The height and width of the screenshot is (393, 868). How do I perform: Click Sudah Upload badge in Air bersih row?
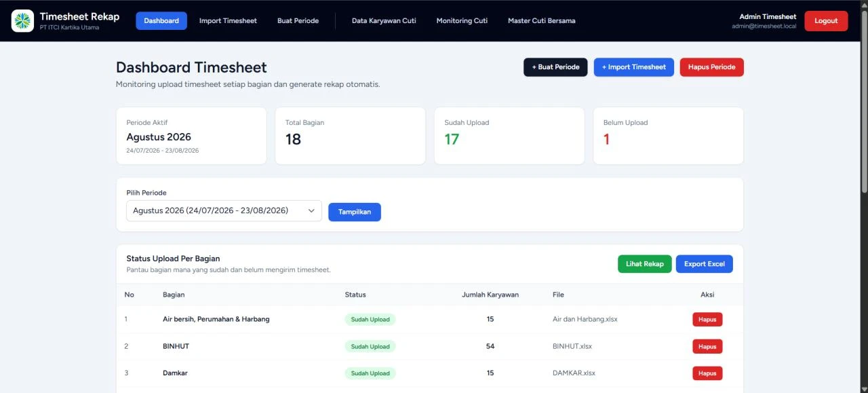click(x=370, y=319)
